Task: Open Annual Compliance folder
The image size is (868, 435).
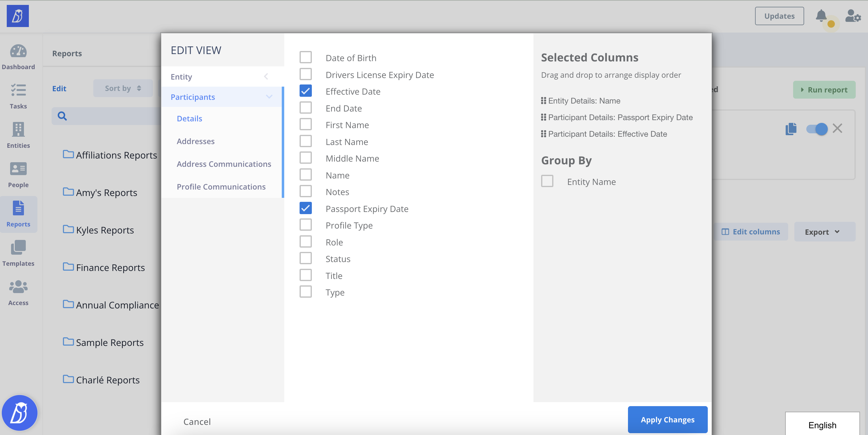Action: (111, 304)
